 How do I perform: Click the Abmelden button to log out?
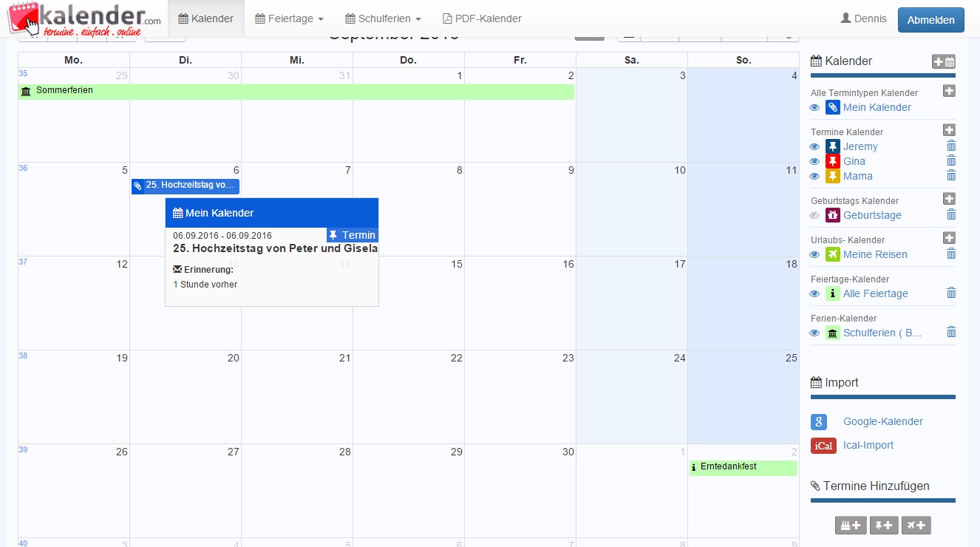pos(930,19)
